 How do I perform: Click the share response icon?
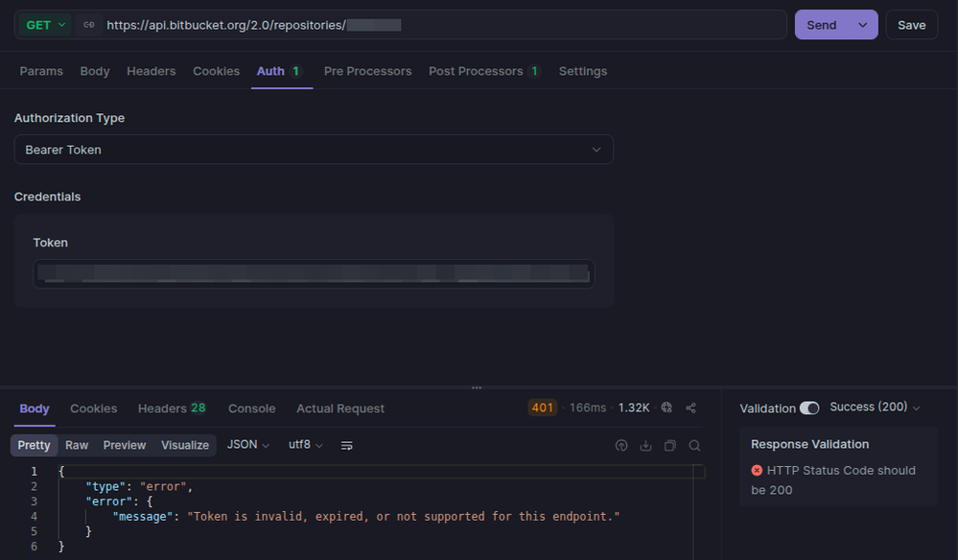pyautogui.click(x=691, y=408)
